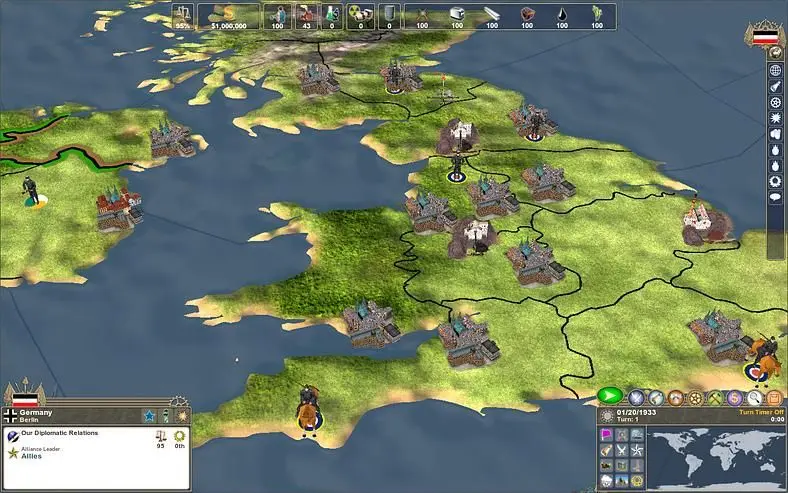788x493 pixels.
Task: Click the blue star icon in Germany panel
Action: coord(149,416)
